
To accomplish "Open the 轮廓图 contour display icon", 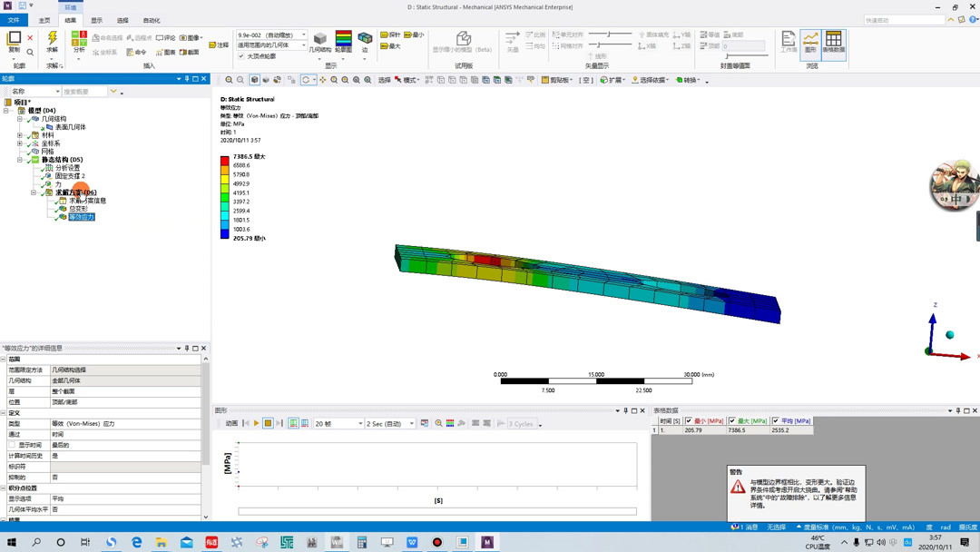I will coord(343,39).
